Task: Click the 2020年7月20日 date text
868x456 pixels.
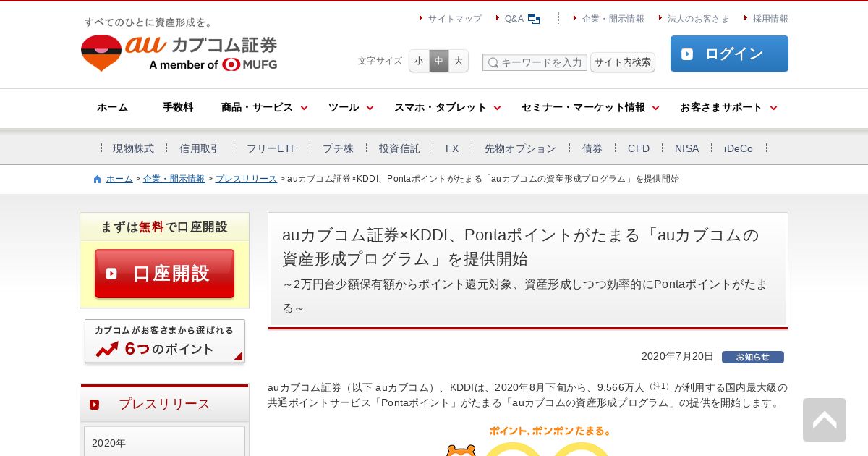Action: click(x=677, y=356)
